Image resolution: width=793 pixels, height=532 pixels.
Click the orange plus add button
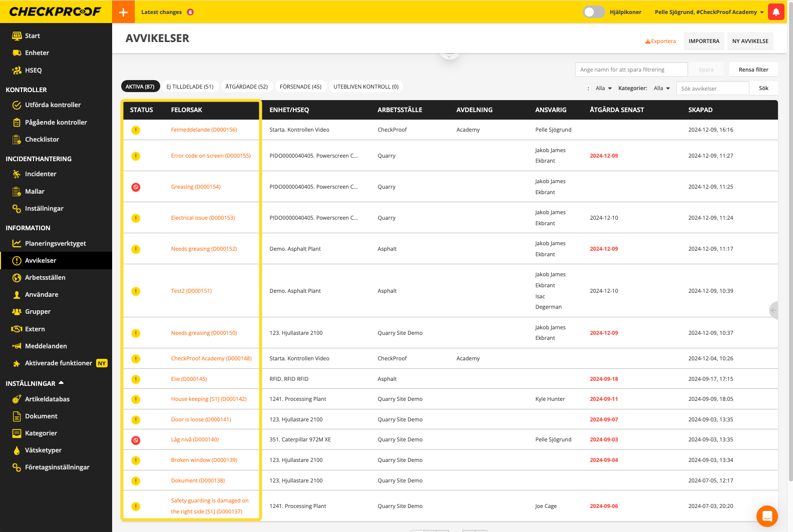click(123, 12)
